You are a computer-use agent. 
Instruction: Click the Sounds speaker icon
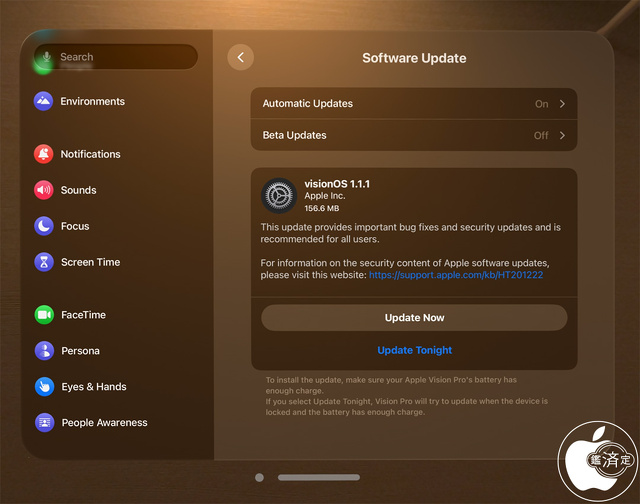coord(43,190)
